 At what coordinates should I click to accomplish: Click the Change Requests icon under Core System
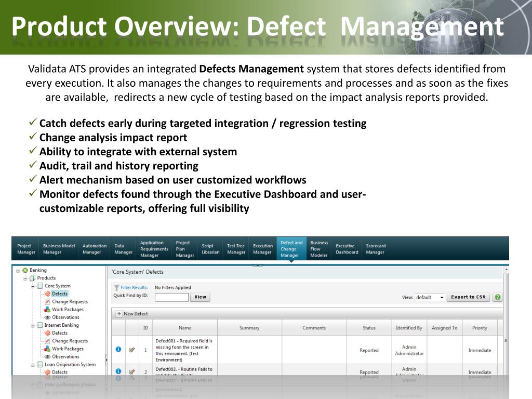coord(47,302)
